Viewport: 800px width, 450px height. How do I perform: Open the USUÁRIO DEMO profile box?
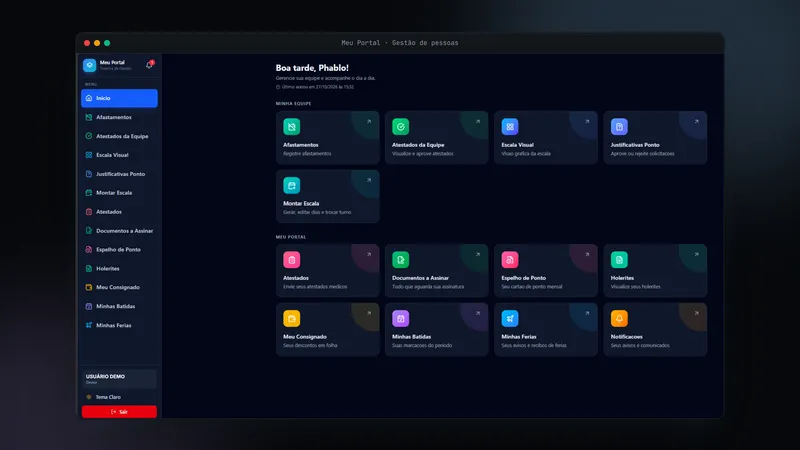(x=119, y=379)
